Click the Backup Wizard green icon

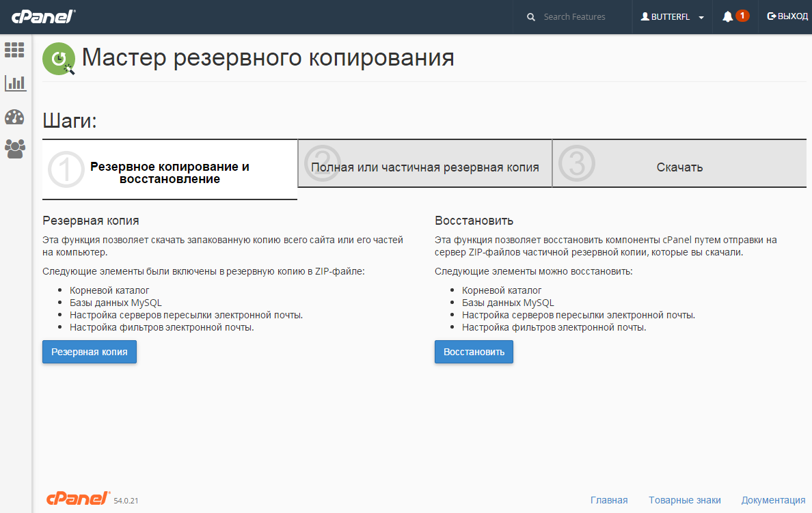click(x=59, y=59)
